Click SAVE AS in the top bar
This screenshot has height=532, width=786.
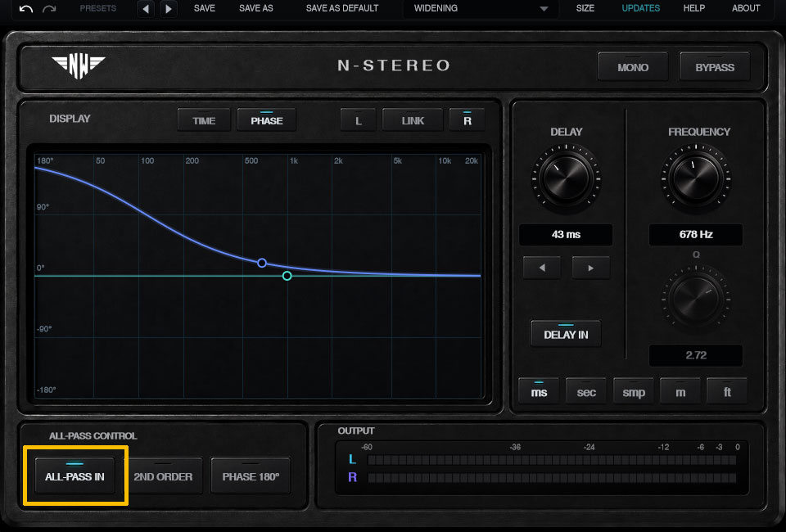click(255, 8)
